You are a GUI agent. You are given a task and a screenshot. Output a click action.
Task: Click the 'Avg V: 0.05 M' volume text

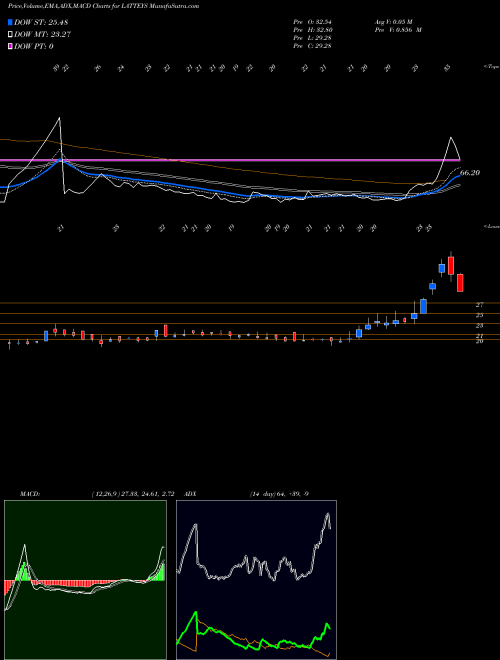pos(395,21)
